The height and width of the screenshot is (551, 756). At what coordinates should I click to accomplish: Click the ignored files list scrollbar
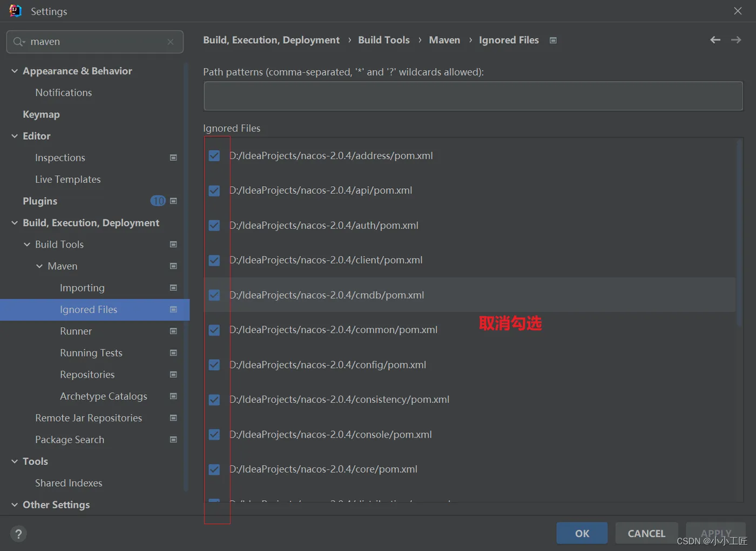[x=740, y=232]
